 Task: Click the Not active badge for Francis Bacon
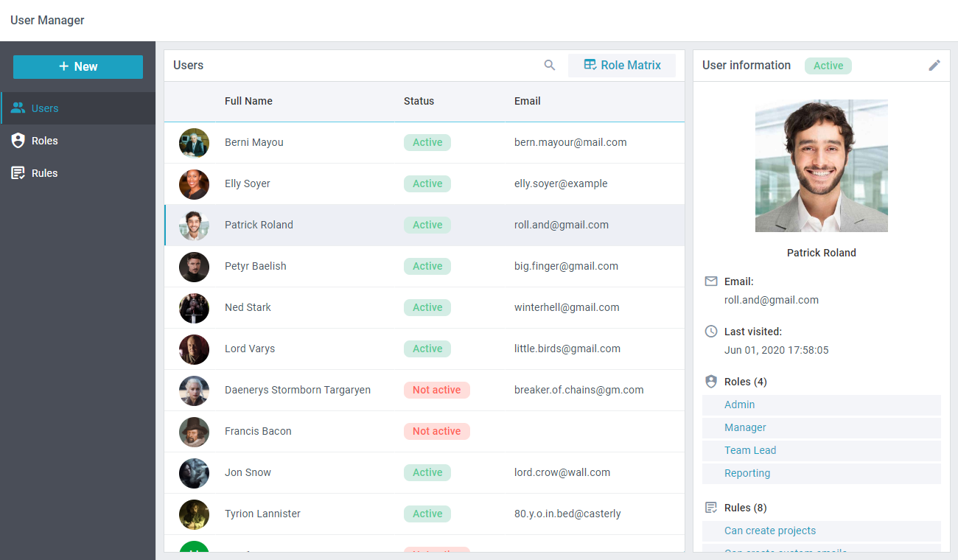coord(436,431)
